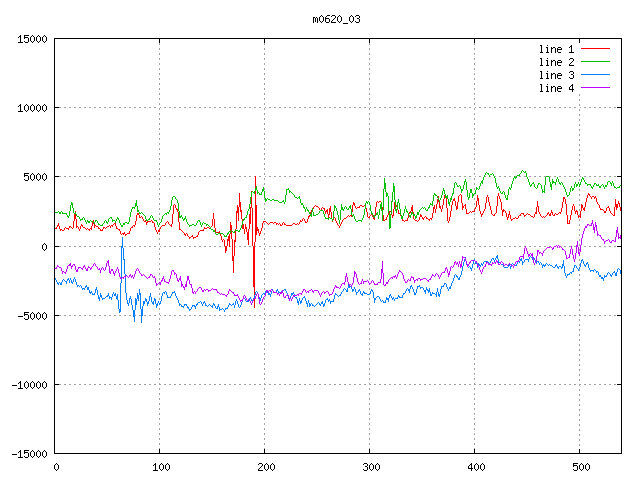Viewport: 640px width, 480px height.
Task: Click the 200 x-axis tick label
Action: (265, 466)
